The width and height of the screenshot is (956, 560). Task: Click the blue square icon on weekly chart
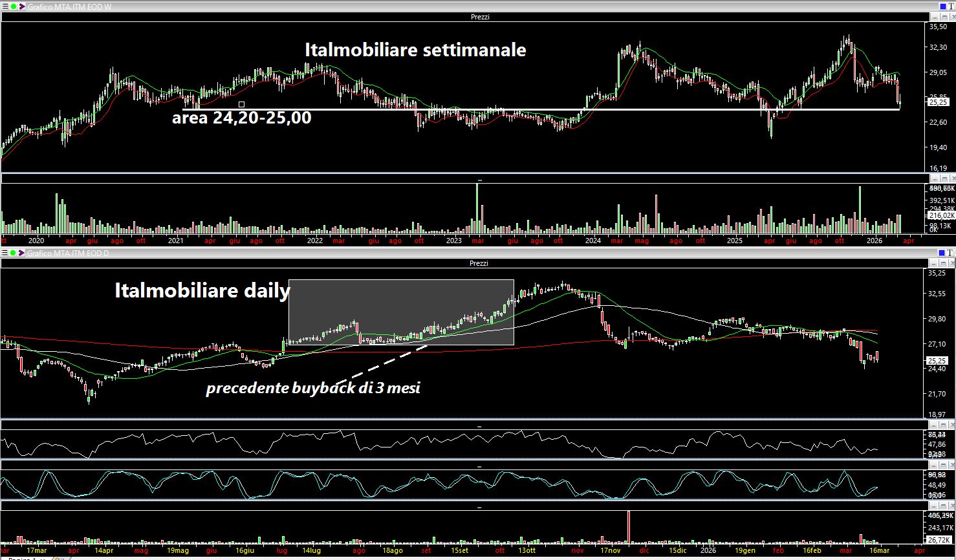(942, 6)
